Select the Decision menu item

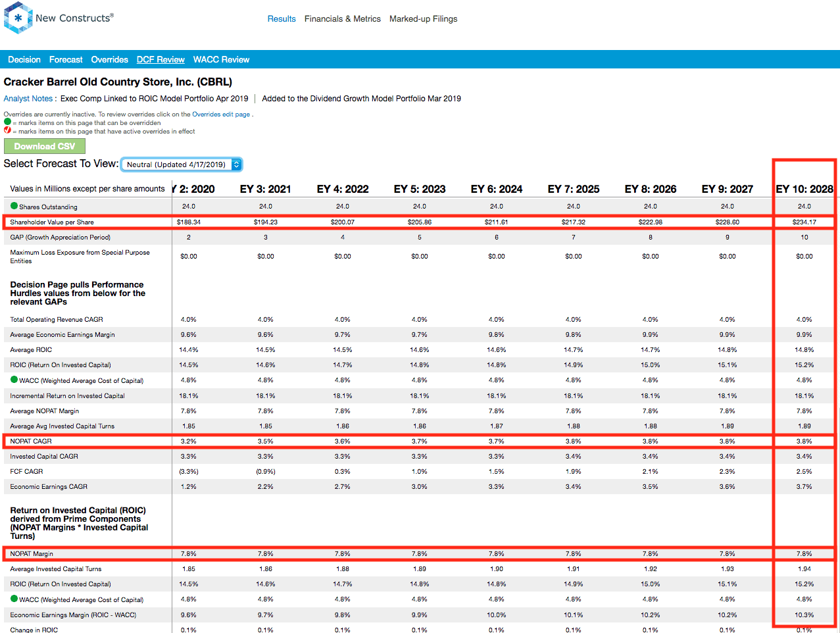tap(24, 59)
